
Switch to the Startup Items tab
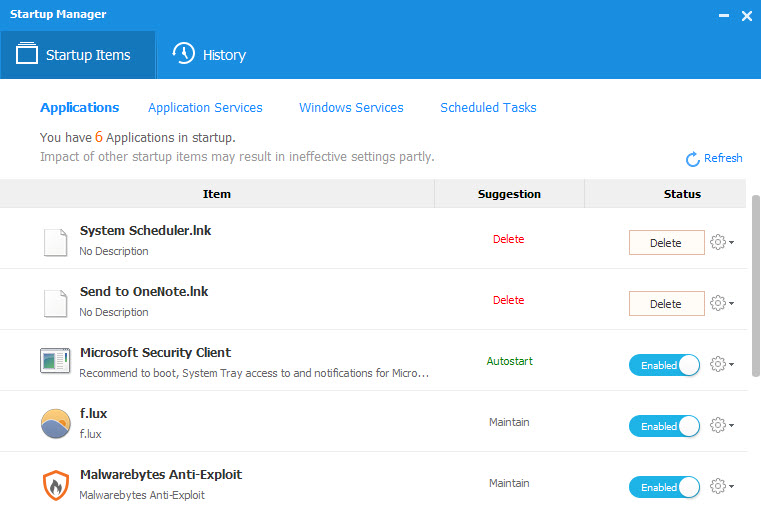coord(78,55)
